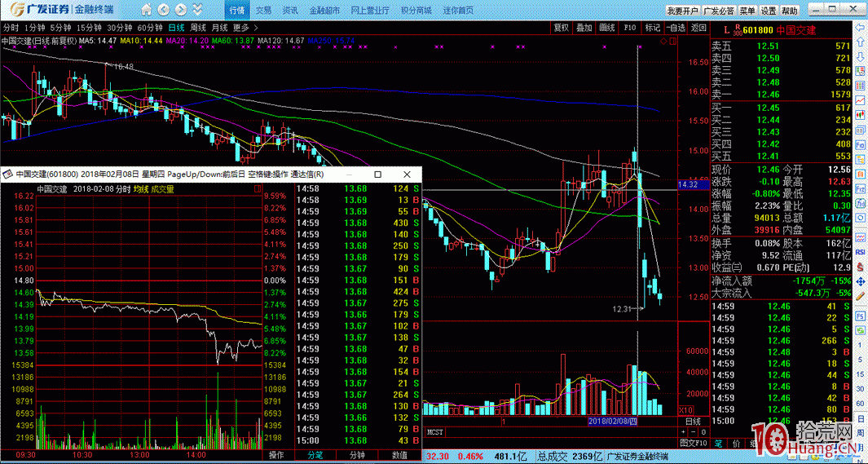Click the small red box icon in popup chart
The width and height of the screenshot is (868, 464).
click(257, 189)
